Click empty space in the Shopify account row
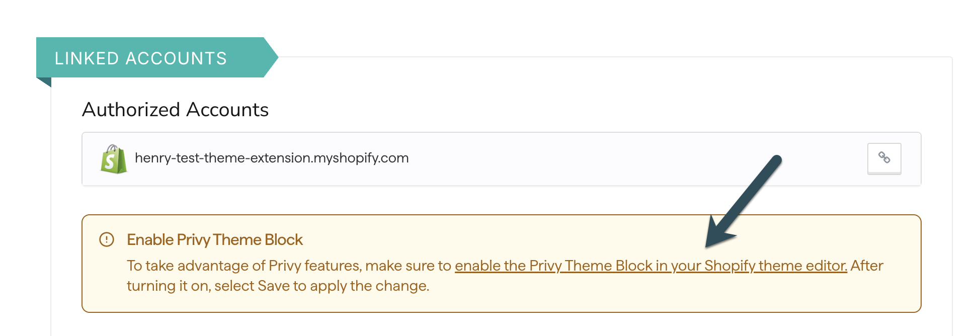980x336 pixels. [629, 159]
